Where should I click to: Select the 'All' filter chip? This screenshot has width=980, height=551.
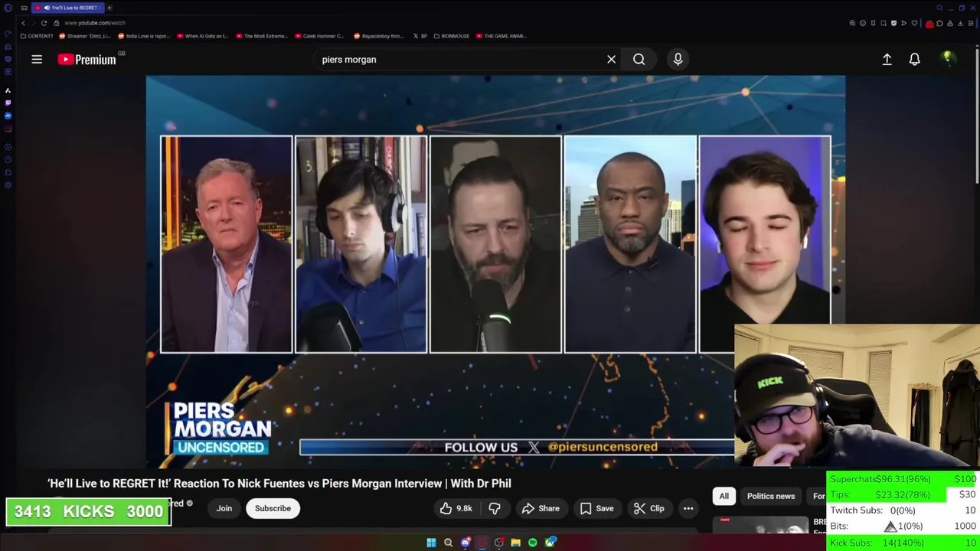724,496
